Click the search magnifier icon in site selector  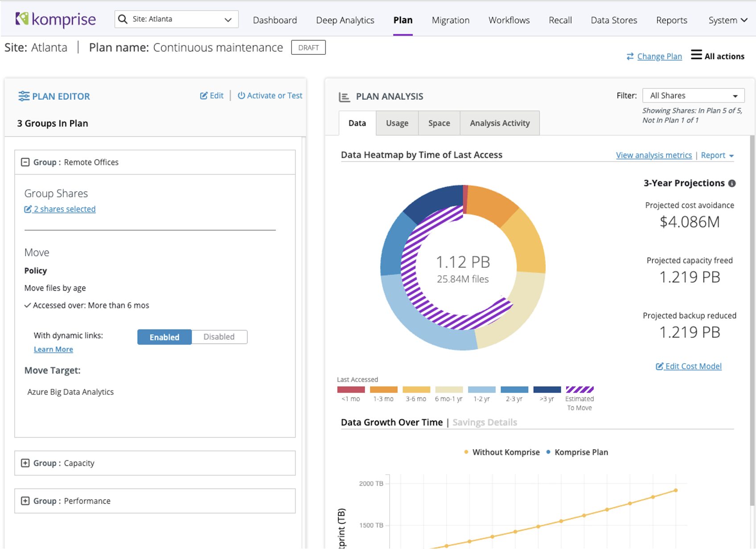pos(123,19)
